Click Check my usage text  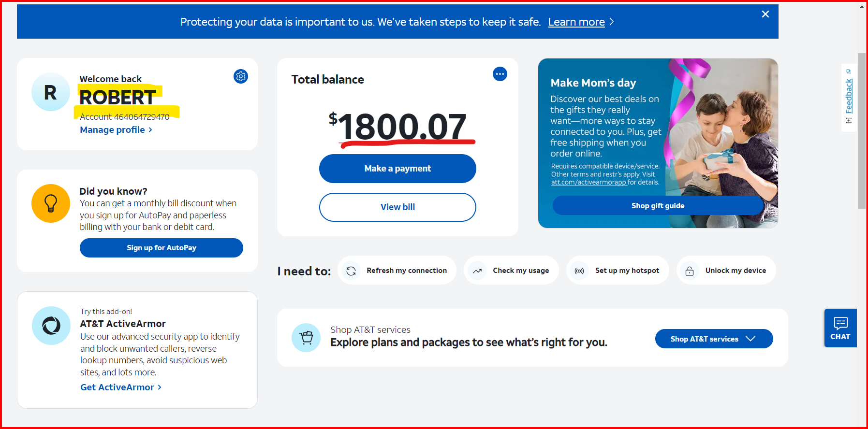point(521,271)
